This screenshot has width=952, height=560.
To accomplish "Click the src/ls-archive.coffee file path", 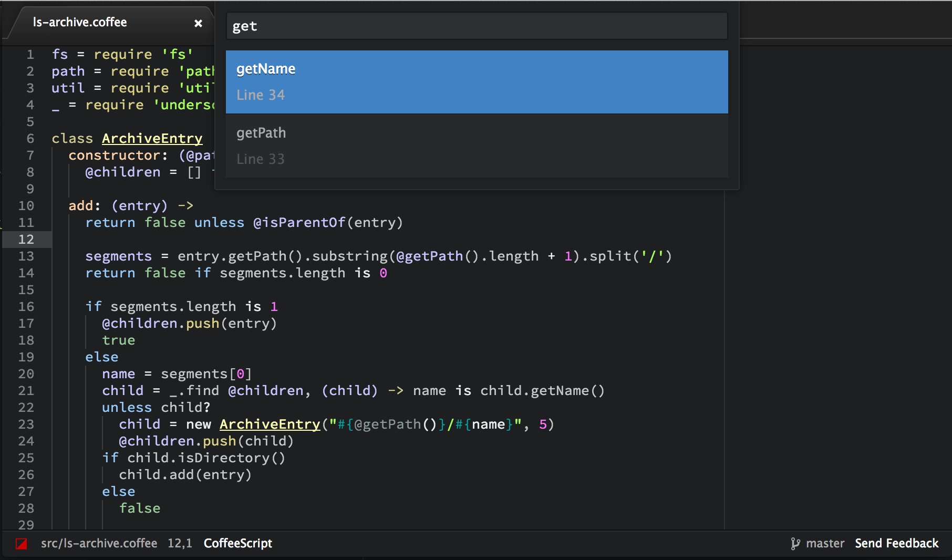I will click(99, 543).
